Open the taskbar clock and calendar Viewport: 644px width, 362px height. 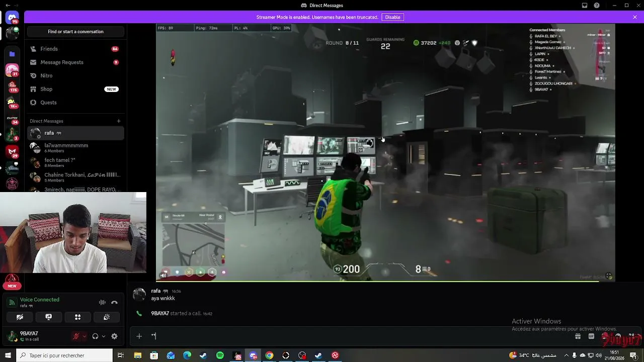tap(614, 355)
